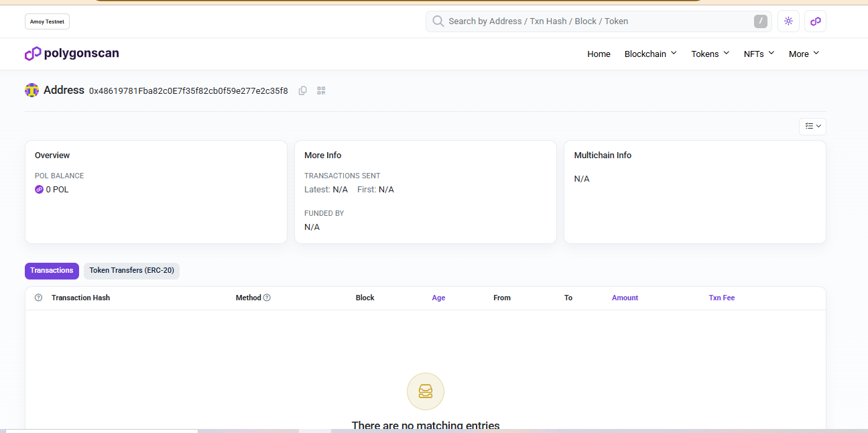Screen dimensions: 868x433
Task: Click the FUNDED BY label
Action: click(x=324, y=213)
